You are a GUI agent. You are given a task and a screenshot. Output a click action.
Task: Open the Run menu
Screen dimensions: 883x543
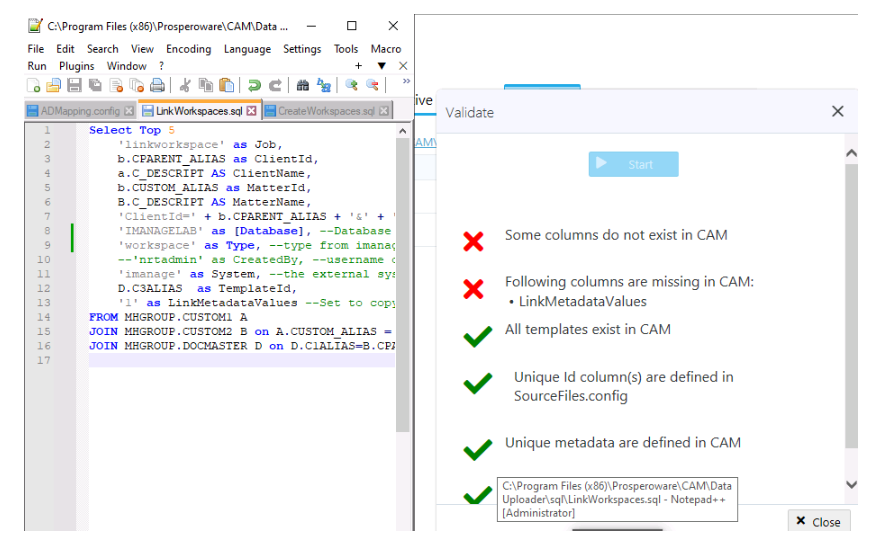(37, 66)
